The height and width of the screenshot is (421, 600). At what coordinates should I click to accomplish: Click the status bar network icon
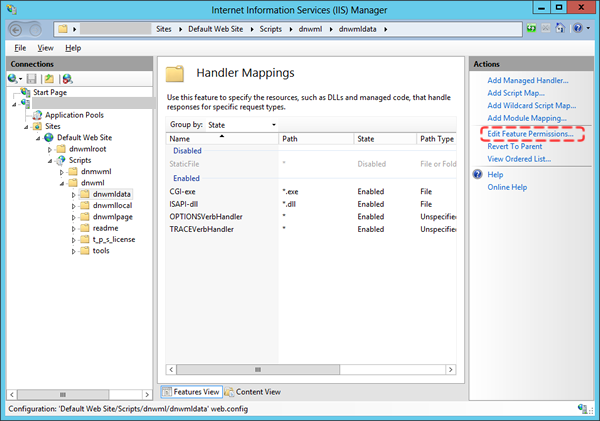tap(582, 409)
